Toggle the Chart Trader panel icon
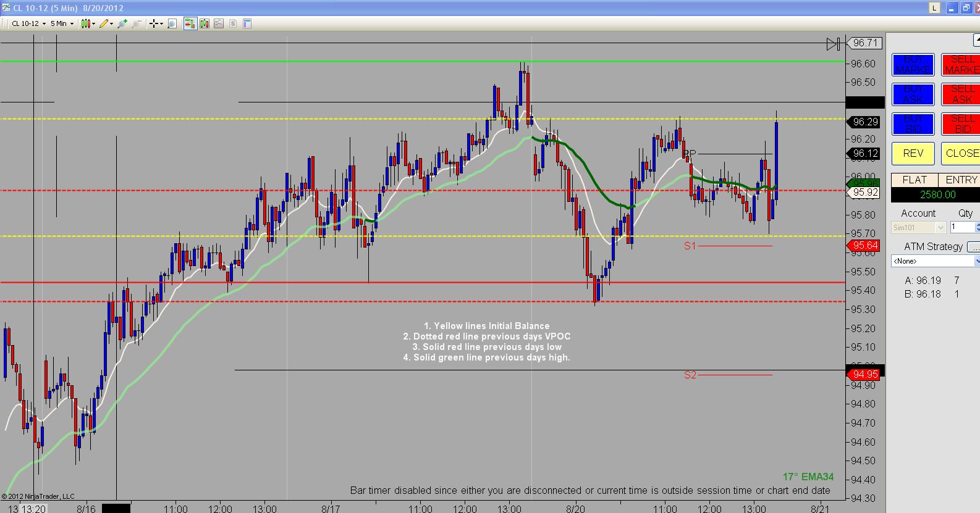 point(190,23)
